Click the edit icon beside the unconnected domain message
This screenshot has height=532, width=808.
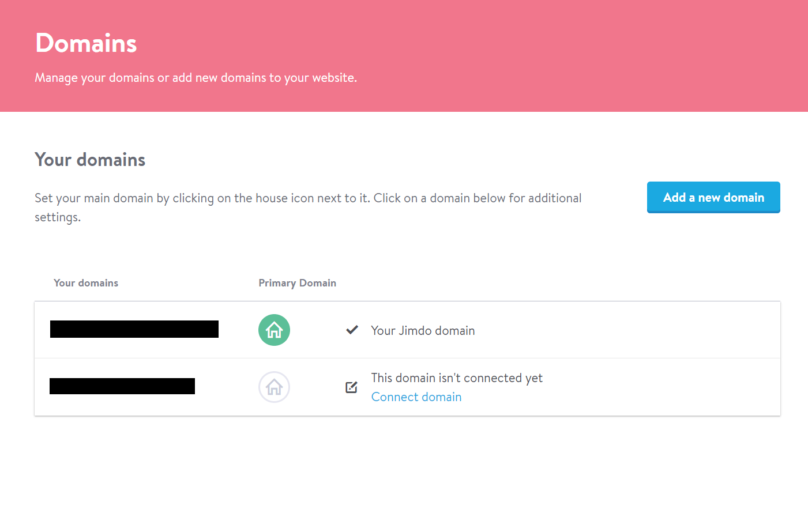[x=351, y=387]
